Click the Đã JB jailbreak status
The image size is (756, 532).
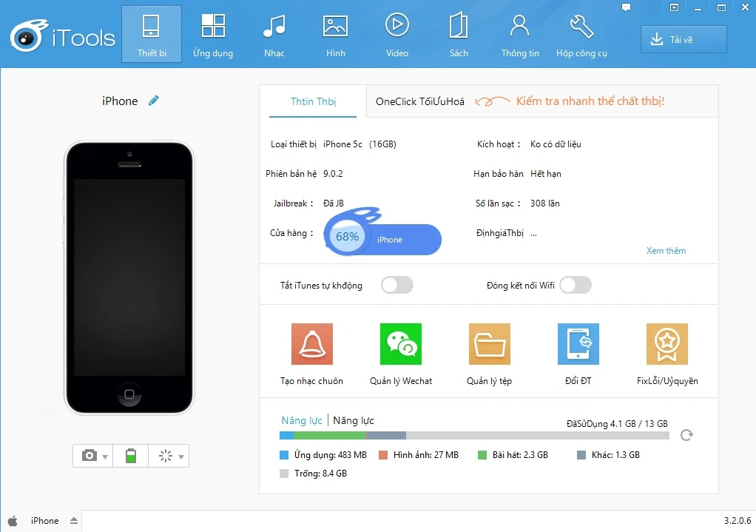coord(334,203)
